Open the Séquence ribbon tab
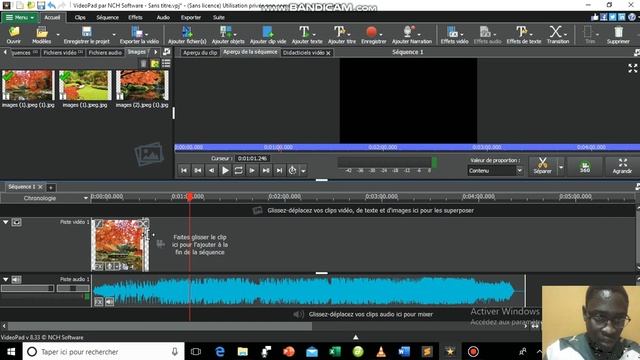The height and width of the screenshot is (360, 640). click(107, 18)
